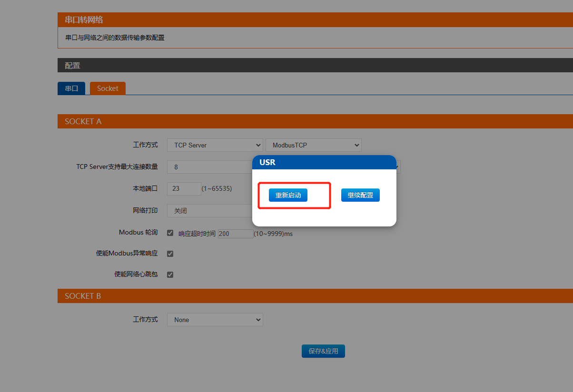573x392 pixels.
Task: Select the Socket tab
Action: [x=108, y=88]
